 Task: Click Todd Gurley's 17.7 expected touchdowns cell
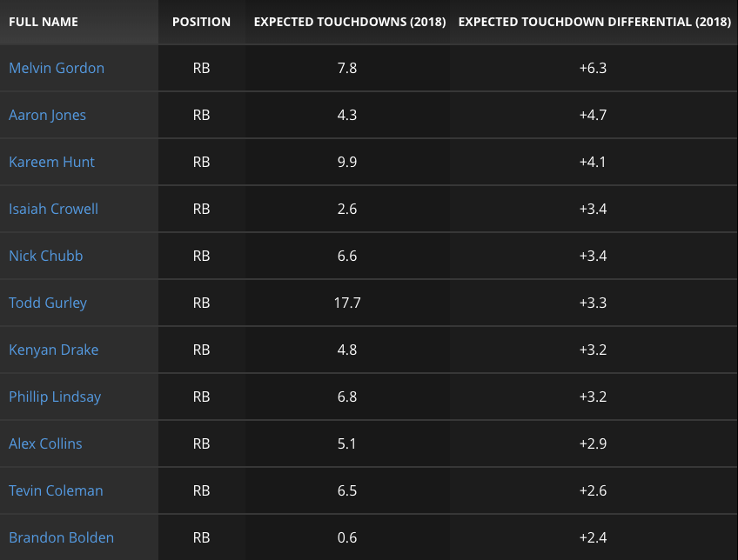347,303
